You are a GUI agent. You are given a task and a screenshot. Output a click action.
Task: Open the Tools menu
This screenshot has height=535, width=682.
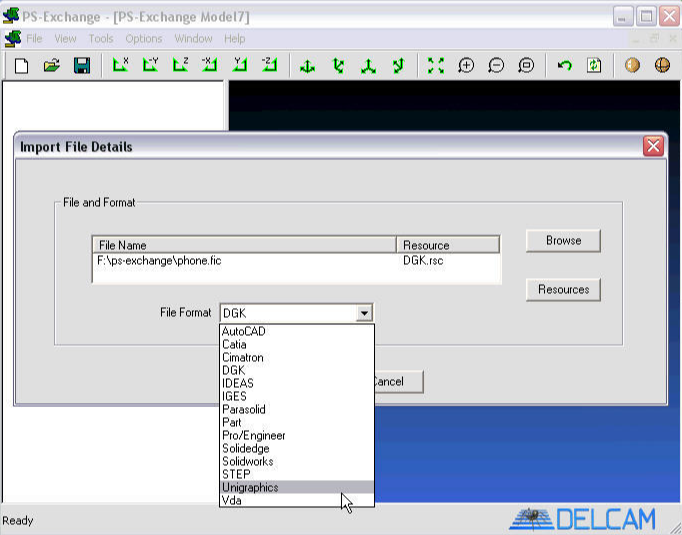click(x=101, y=39)
